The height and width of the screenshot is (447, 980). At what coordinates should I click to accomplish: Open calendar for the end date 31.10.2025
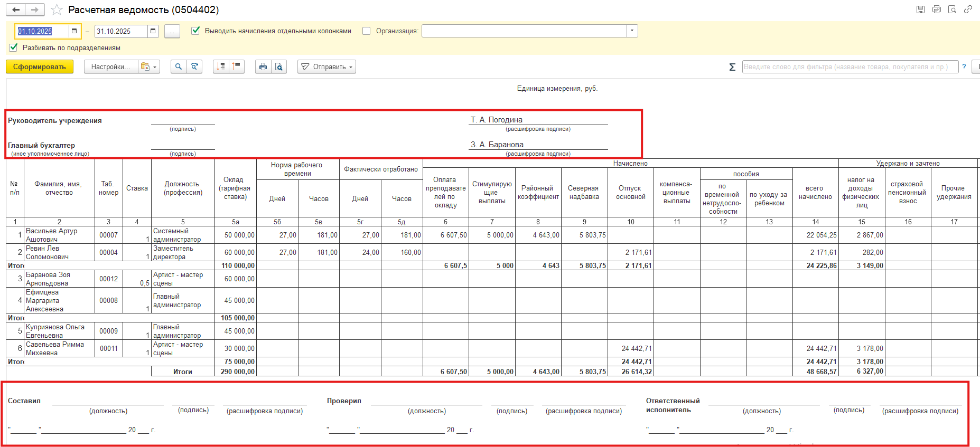pyautogui.click(x=153, y=31)
